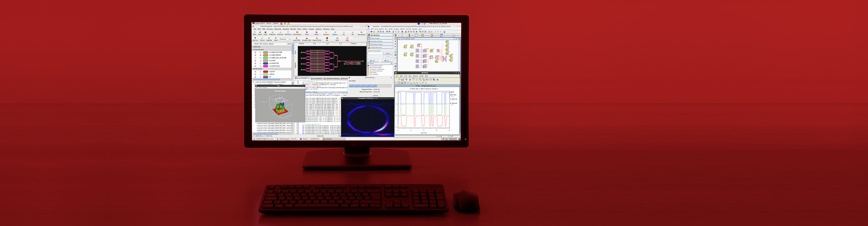Expand Sample-Mode Models tree item
Viewport: 868px width, 226px height.
375,66
